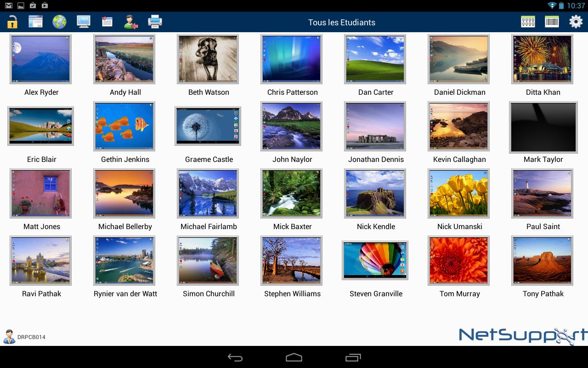Tap the 10:37 clock in status bar
Screen dimensions: 588x368
(576, 6)
